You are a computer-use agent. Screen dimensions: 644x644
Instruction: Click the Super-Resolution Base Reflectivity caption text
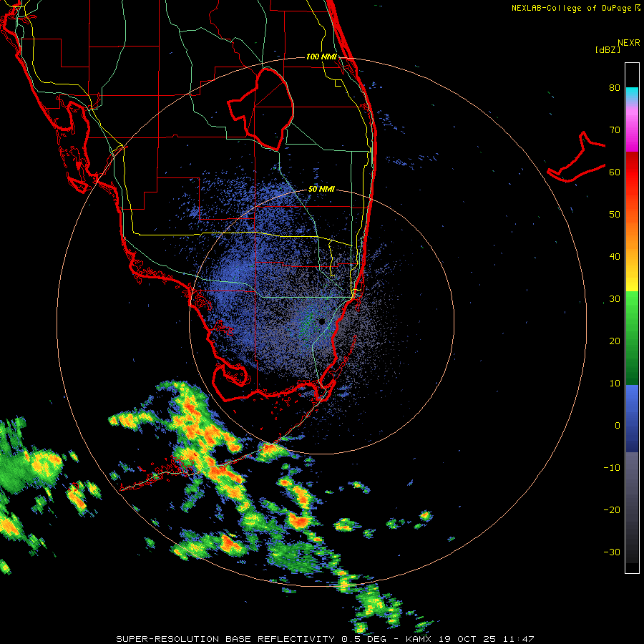pyautogui.click(x=325, y=639)
